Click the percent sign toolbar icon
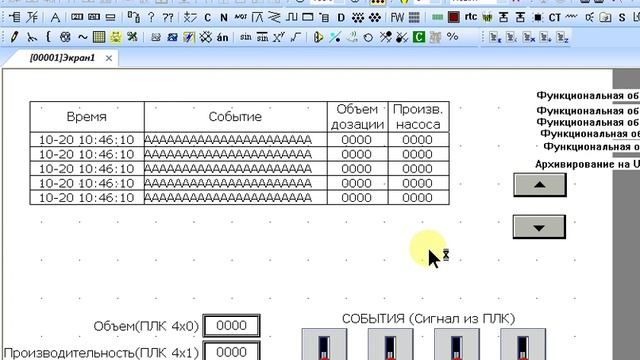640x360 pixels. (452, 37)
